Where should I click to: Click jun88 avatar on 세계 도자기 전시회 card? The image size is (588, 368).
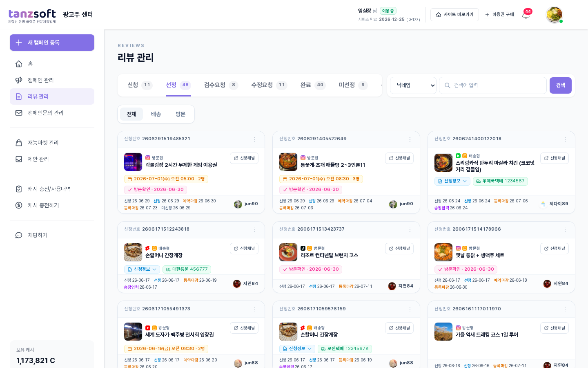(x=238, y=363)
